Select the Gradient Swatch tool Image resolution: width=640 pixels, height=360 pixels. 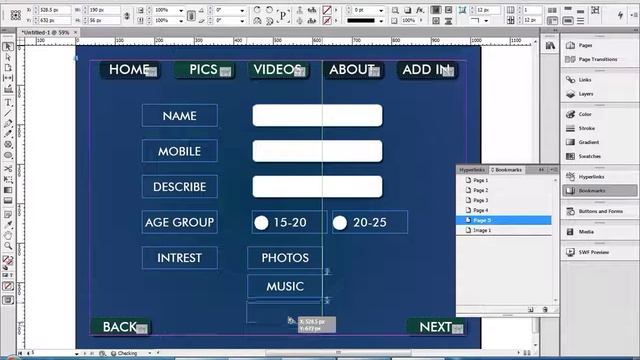tap(8, 190)
